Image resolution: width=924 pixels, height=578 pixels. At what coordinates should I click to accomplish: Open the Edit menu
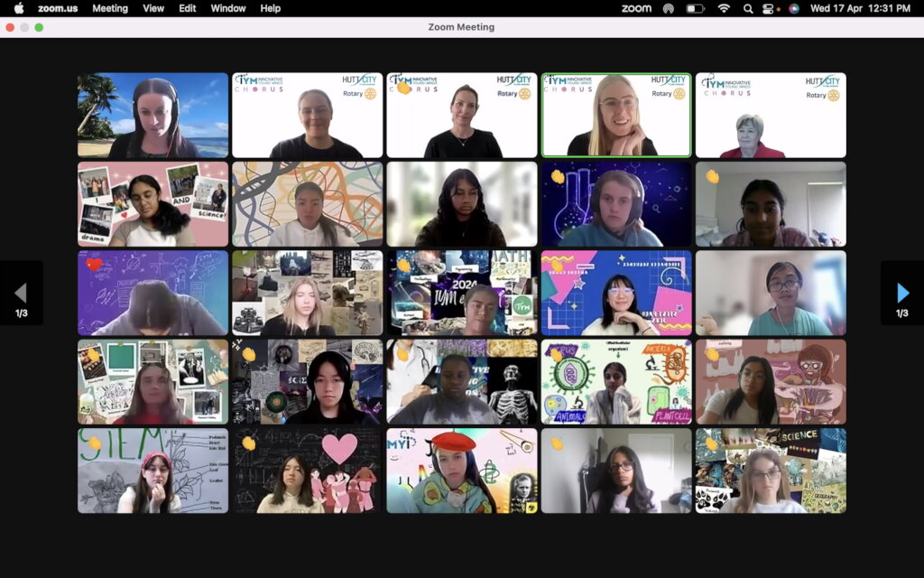[188, 8]
